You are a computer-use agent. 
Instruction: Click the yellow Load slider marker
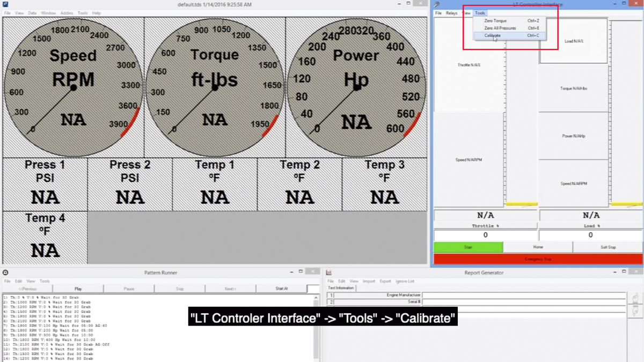626,204
